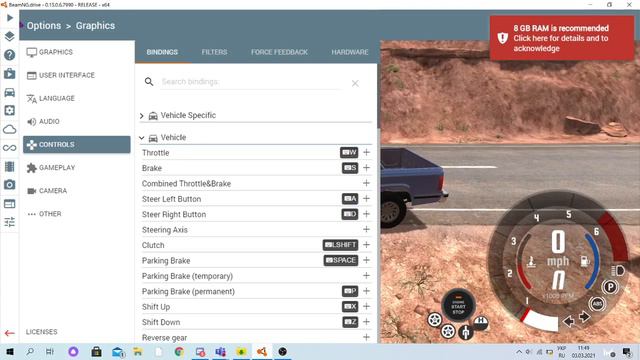The height and width of the screenshot is (360, 640).
Task: Edit the A key binding for Steer Left
Action: (x=350, y=199)
